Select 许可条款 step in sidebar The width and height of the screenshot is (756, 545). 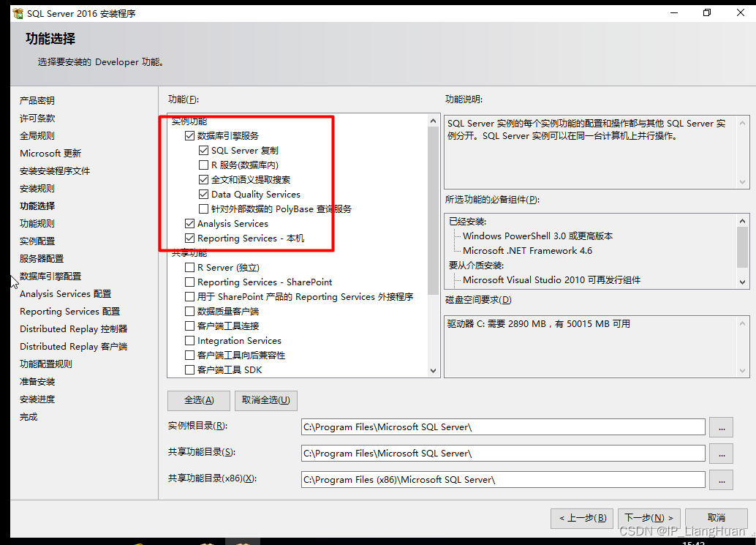click(x=37, y=119)
